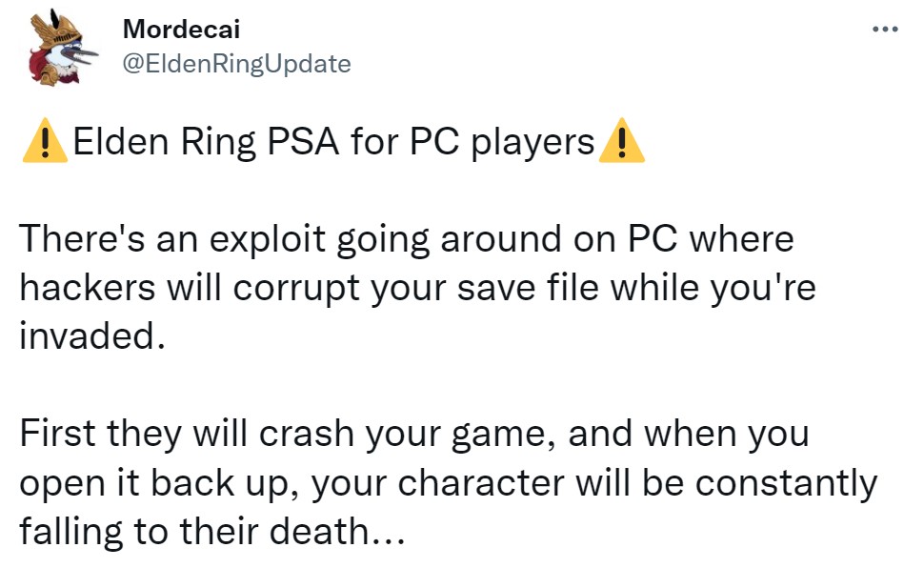
Task: Click the word "corrupt" in the tweet
Action: pyautogui.click(x=280, y=288)
